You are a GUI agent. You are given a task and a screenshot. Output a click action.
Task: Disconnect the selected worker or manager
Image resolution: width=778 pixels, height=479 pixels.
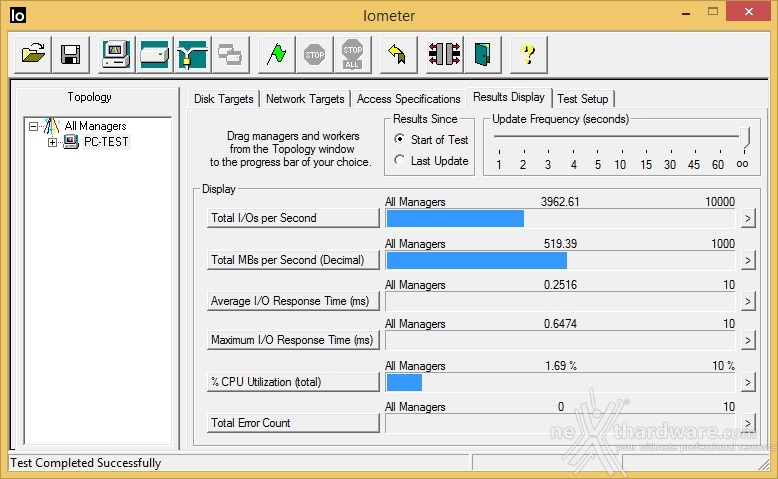[444, 55]
